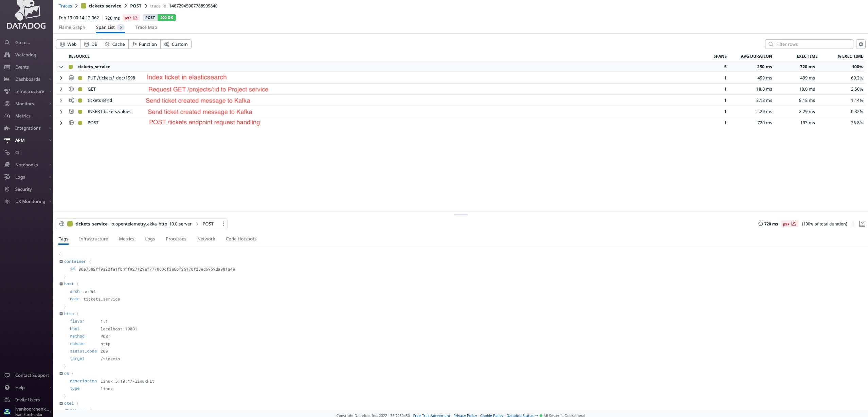The width and height of the screenshot is (868, 417).
Task: Collapse the http tag group
Action: pos(61,314)
